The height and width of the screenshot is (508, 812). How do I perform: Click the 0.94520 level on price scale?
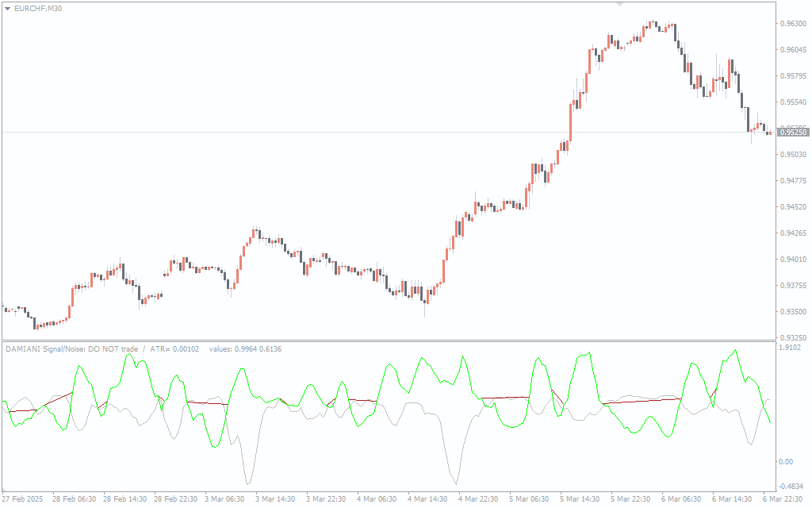(x=792, y=207)
